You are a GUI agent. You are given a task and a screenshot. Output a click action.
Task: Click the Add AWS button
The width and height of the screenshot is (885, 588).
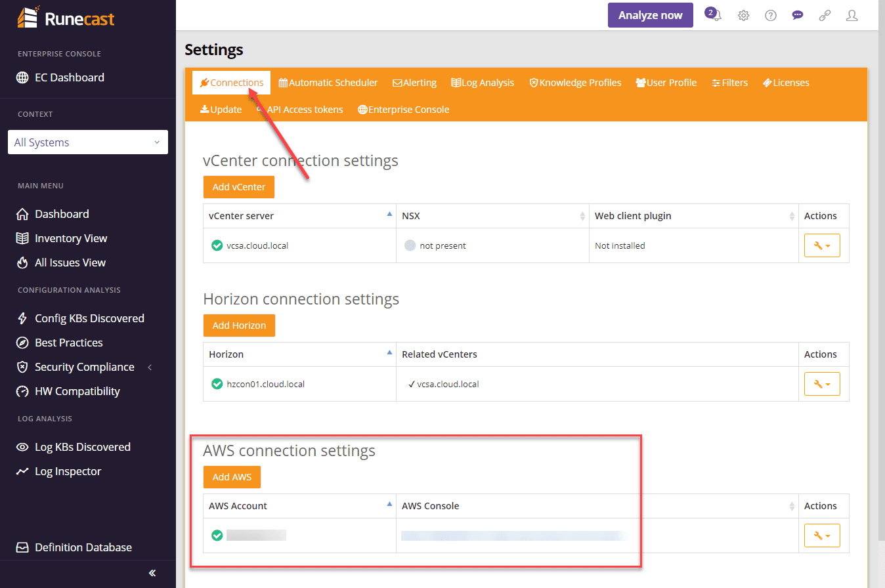click(x=232, y=477)
